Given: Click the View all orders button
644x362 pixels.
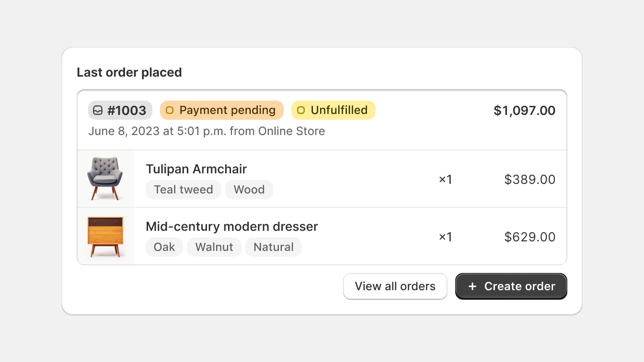Looking at the screenshot, I should 395,286.
